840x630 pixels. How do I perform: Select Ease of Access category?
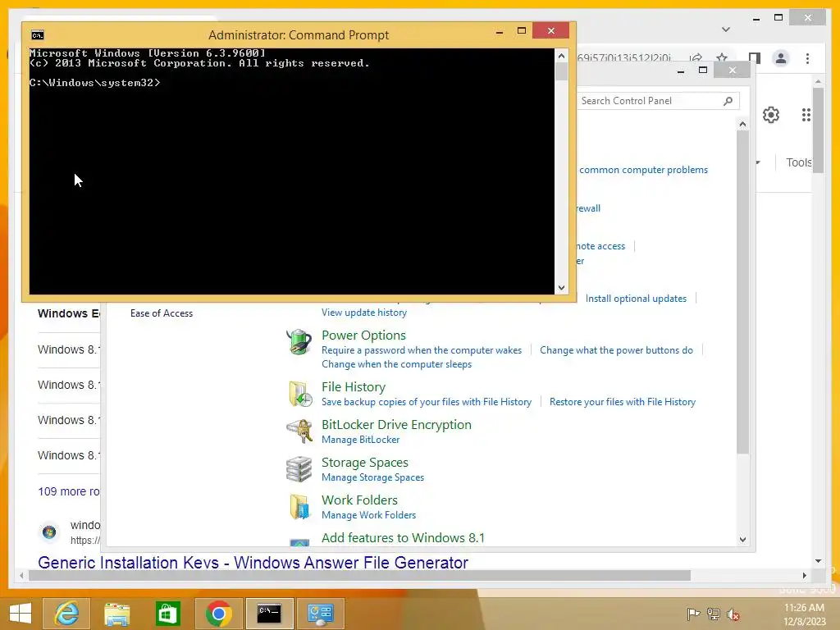(162, 313)
